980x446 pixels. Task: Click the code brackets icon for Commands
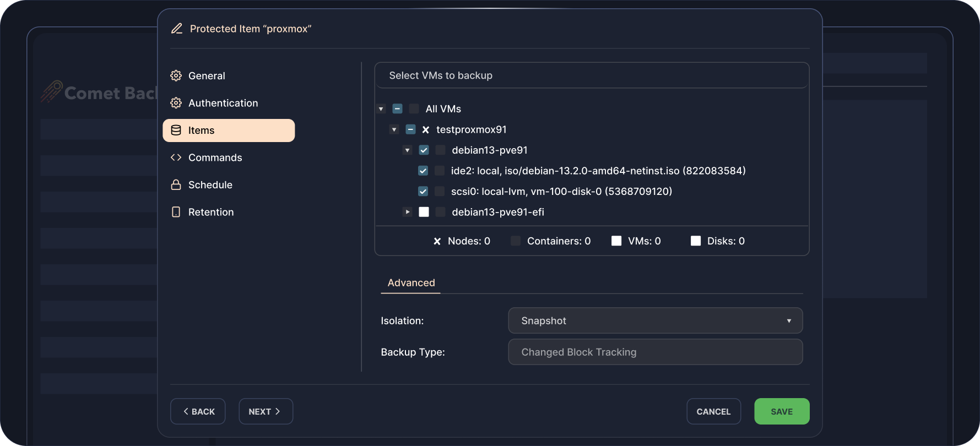click(176, 157)
